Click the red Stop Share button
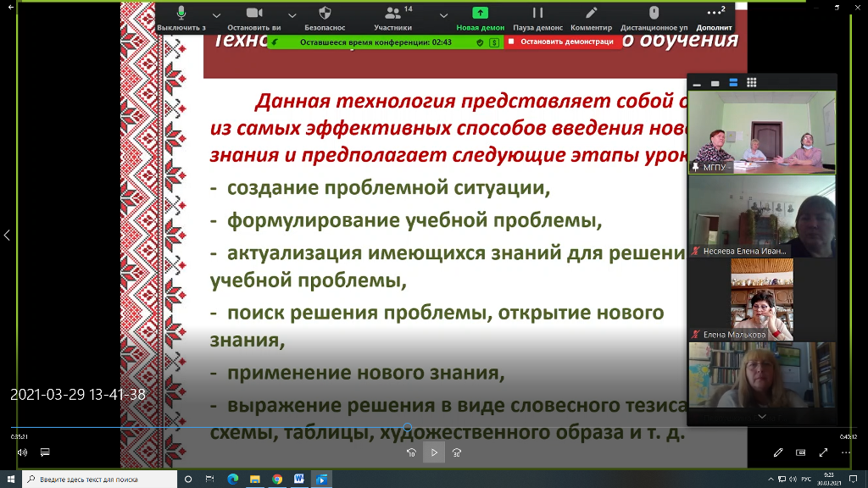868x488 pixels. click(560, 42)
